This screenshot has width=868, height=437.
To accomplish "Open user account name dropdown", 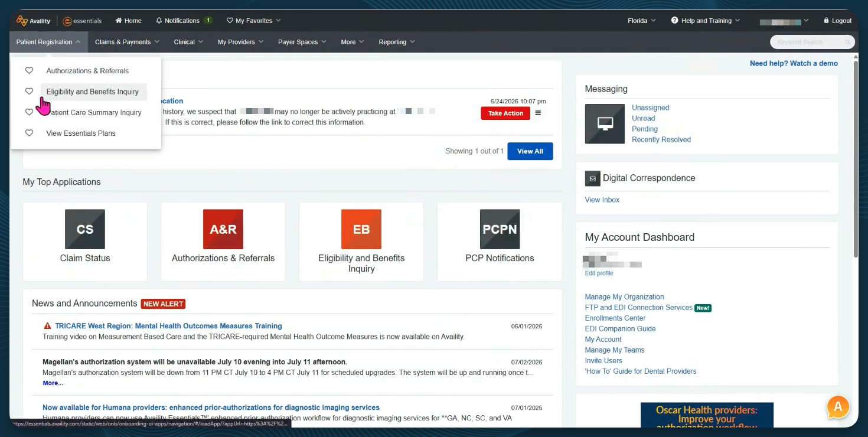I will (784, 21).
